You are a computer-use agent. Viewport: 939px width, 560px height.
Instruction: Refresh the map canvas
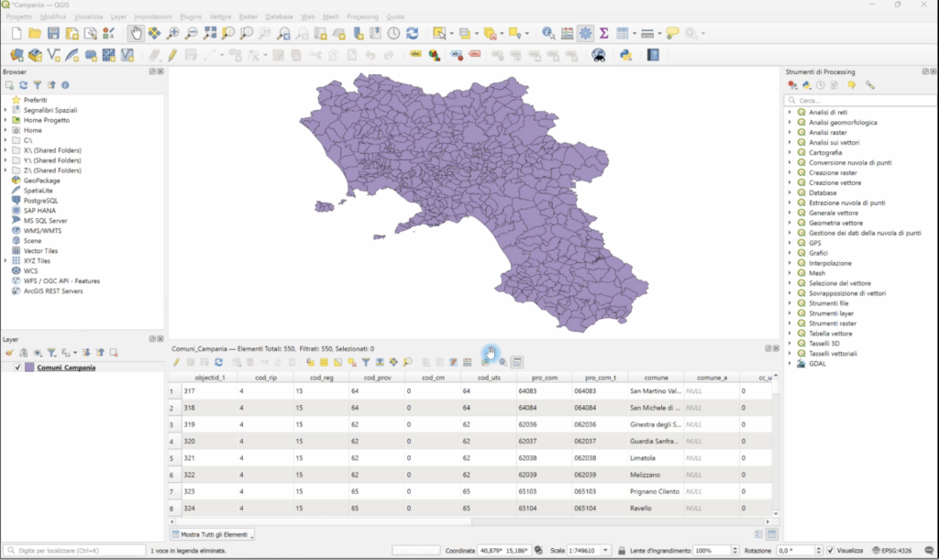click(412, 34)
